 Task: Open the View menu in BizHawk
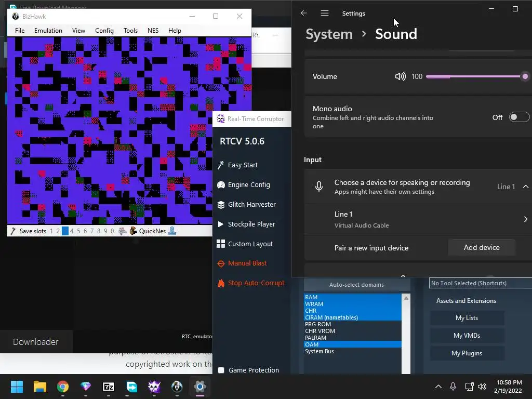pyautogui.click(x=78, y=31)
